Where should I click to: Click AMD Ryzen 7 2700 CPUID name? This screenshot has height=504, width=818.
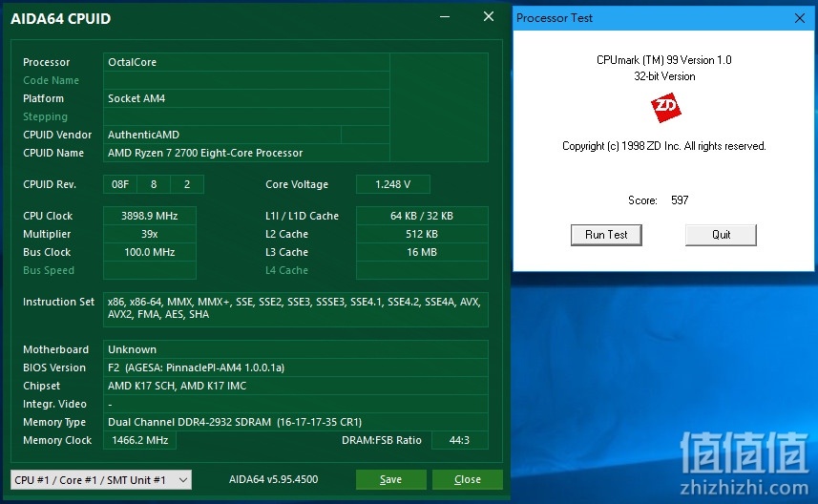click(246, 153)
